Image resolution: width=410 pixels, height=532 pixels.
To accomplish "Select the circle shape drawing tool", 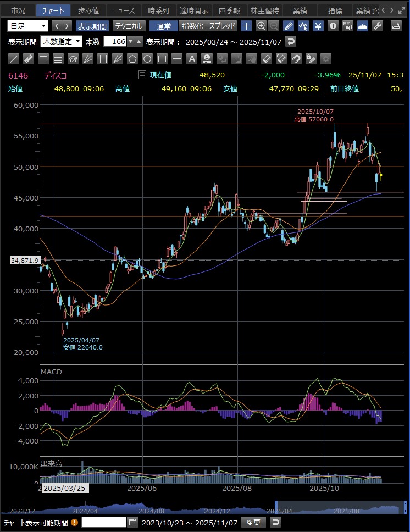I will point(147,59).
